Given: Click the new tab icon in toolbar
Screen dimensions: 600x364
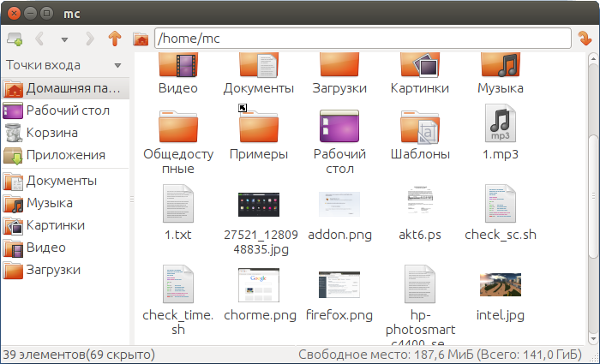Looking at the screenshot, I should pos(15,39).
